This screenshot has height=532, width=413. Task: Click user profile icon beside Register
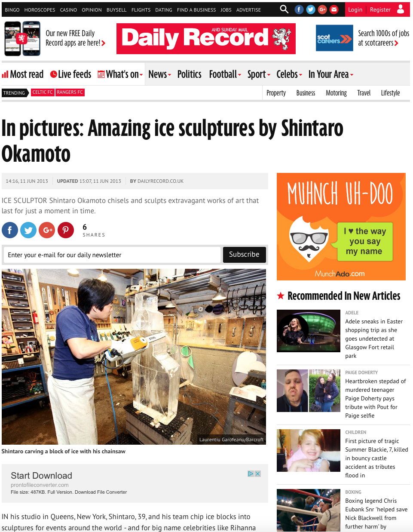click(401, 9)
